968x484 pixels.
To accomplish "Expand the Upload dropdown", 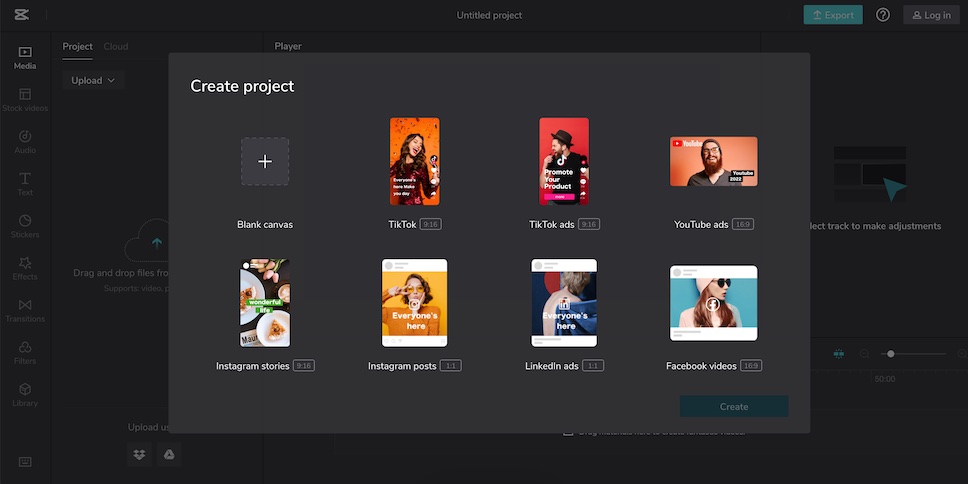I will (x=93, y=80).
